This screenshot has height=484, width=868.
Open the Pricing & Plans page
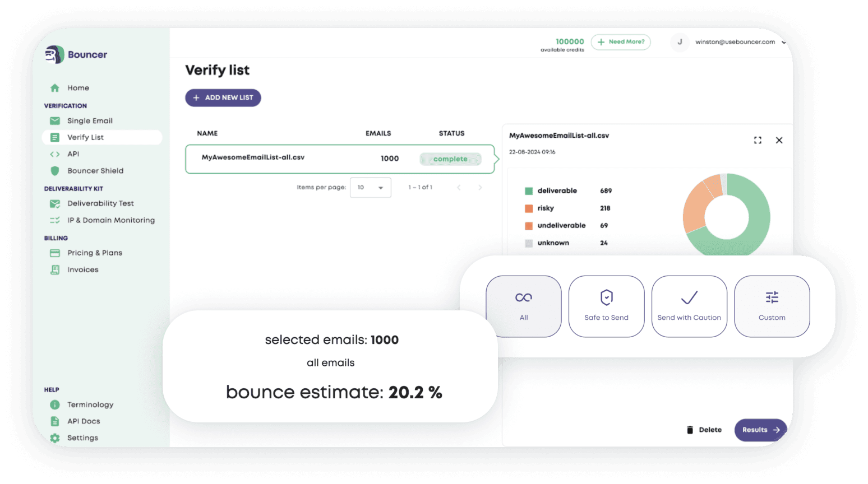coord(95,253)
